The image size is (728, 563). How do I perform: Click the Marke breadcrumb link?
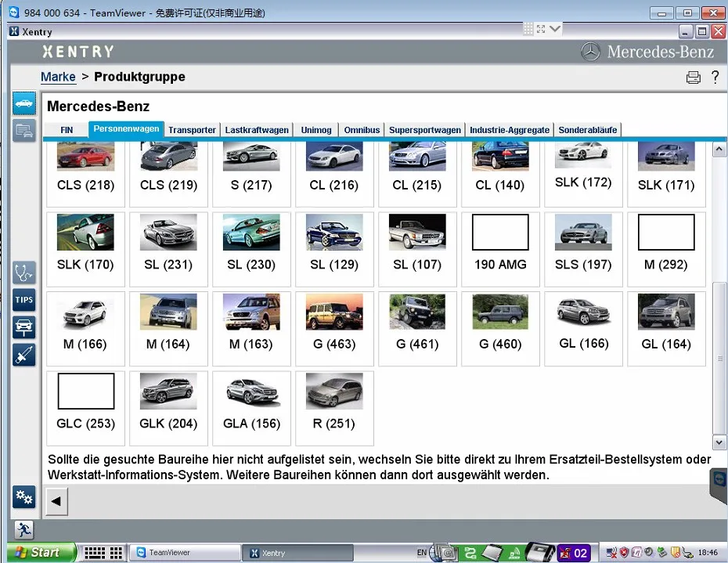pyautogui.click(x=58, y=77)
